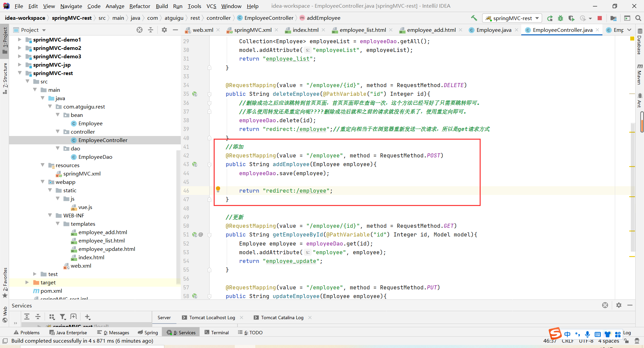644x348 pixels.
Task: Hide the Project panel with minus icon
Action: click(x=175, y=30)
